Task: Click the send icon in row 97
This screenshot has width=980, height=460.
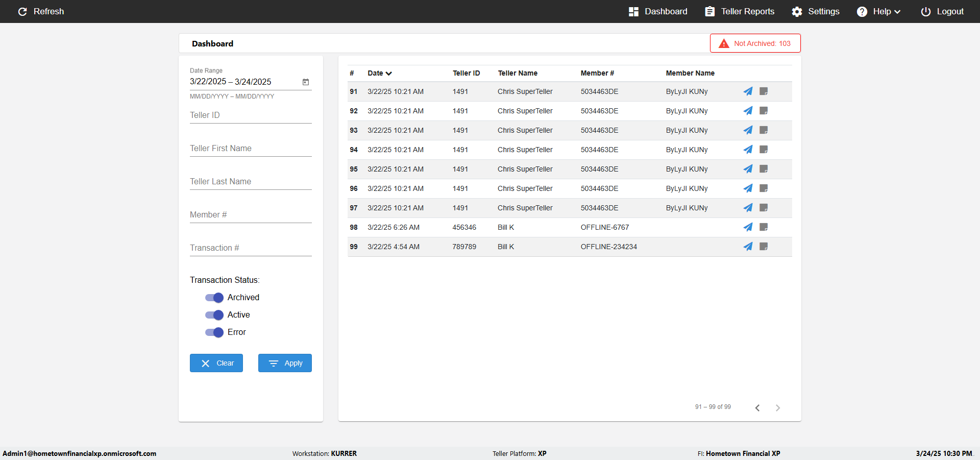Action: [748, 208]
